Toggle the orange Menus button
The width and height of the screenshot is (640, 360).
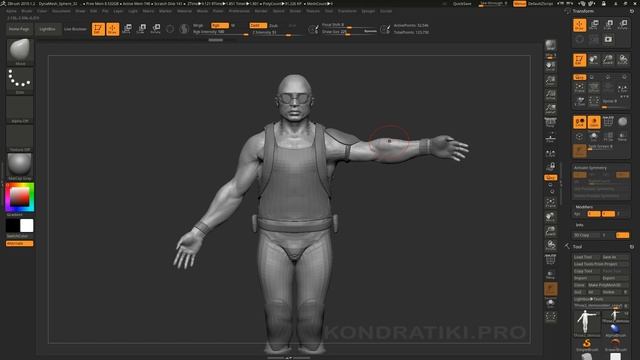pos(520,4)
